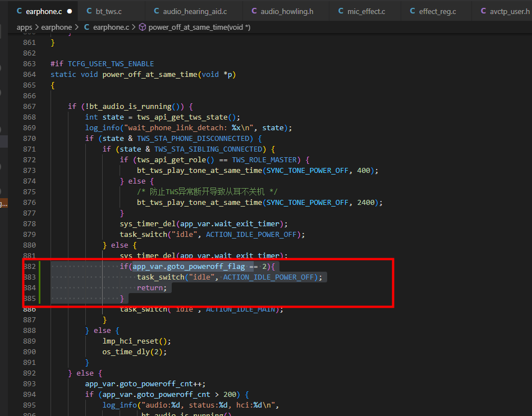Click line number 864 in the gutter
Image resolution: width=532 pixels, height=416 pixels.
30,74
